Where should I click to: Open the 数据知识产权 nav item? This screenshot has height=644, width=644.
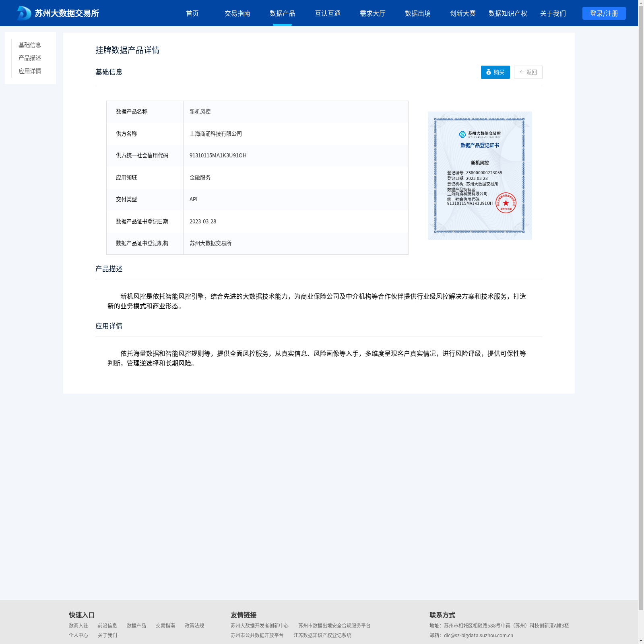click(x=508, y=13)
